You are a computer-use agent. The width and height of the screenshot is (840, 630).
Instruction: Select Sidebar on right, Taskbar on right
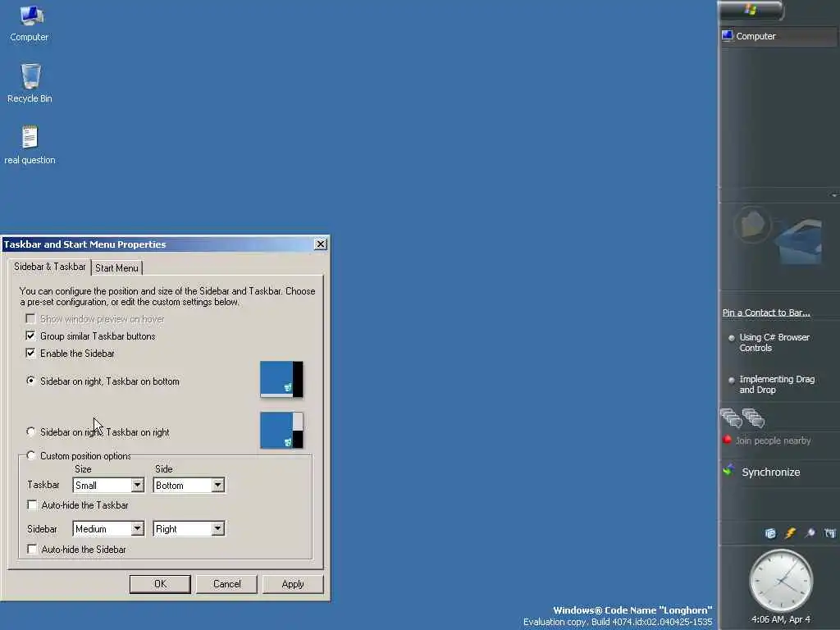[30, 431]
